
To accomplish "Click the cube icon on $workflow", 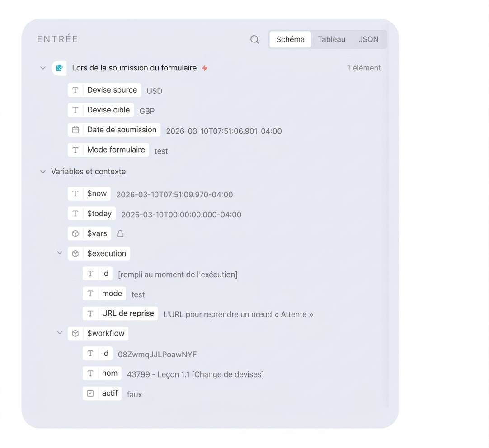I will [75, 333].
